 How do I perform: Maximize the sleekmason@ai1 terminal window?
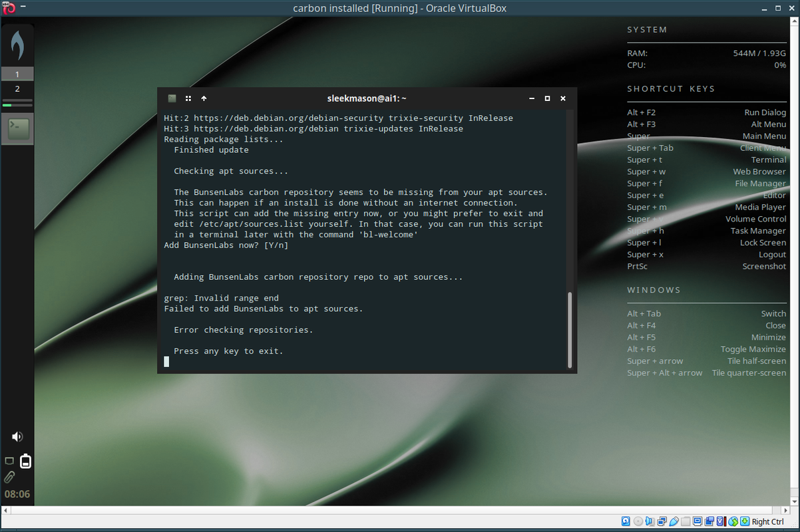tap(547, 98)
